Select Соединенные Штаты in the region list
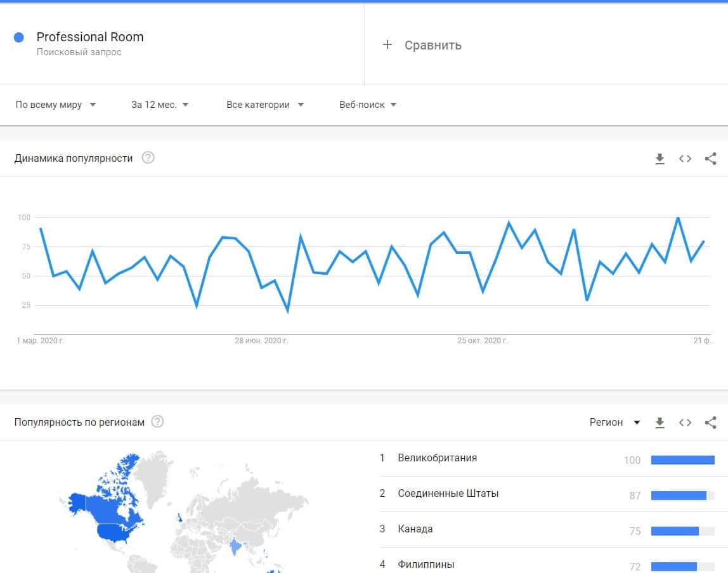The height and width of the screenshot is (573, 728). (448, 494)
